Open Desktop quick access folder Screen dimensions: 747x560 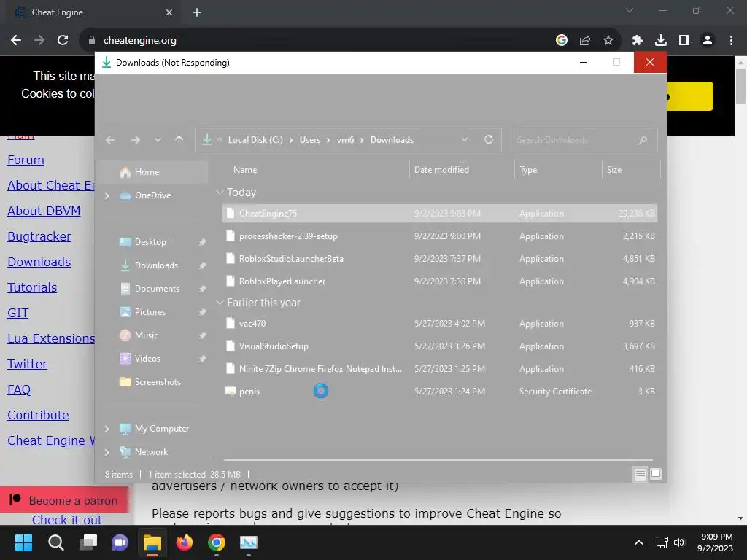click(150, 242)
